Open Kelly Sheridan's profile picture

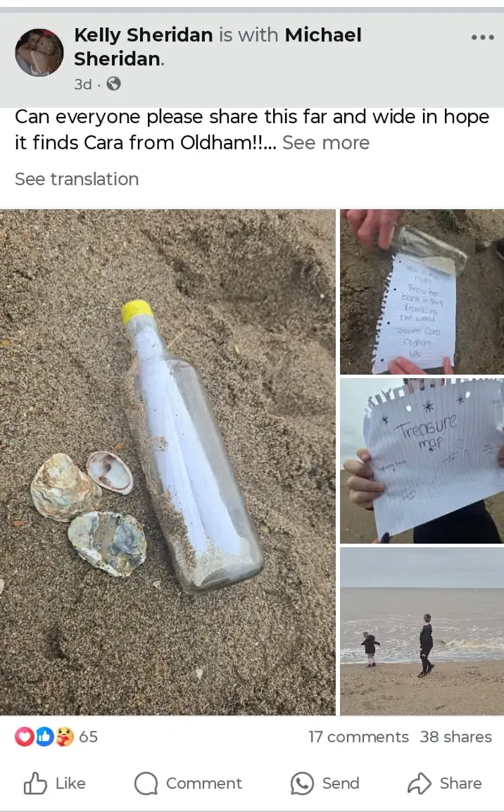[x=39, y=52]
